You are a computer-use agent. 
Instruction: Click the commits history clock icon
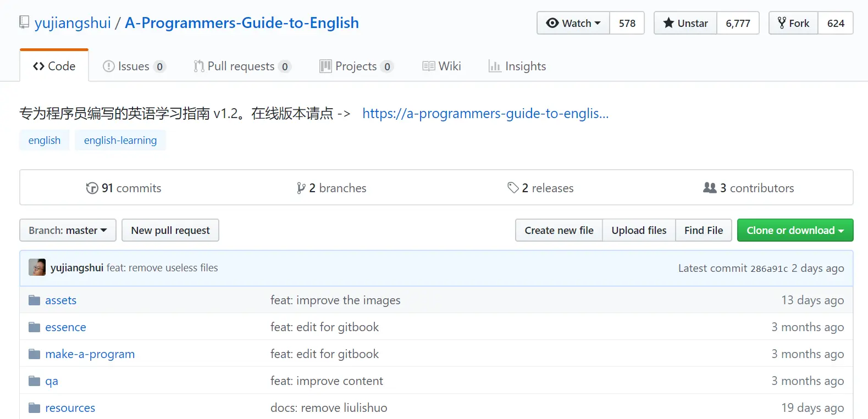click(x=92, y=188)
